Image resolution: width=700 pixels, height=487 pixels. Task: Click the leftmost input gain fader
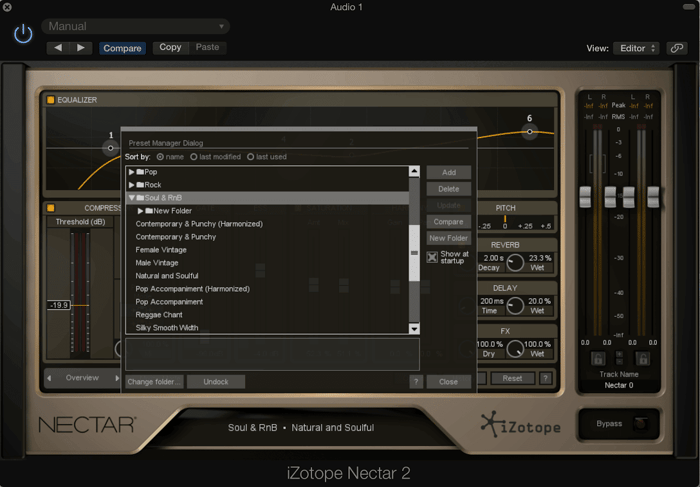click(585, 197)
